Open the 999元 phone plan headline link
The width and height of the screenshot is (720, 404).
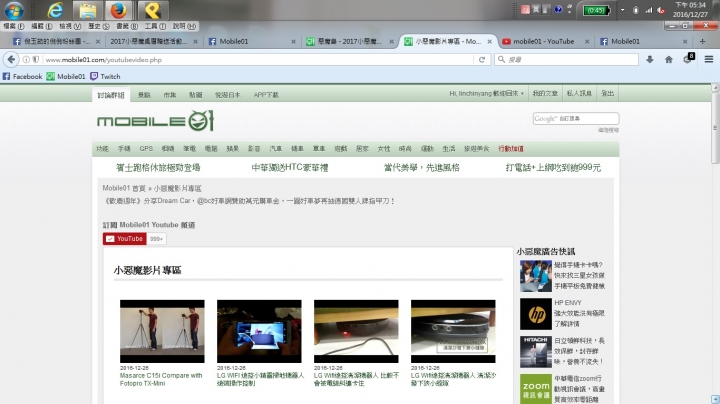click(553, 168)
